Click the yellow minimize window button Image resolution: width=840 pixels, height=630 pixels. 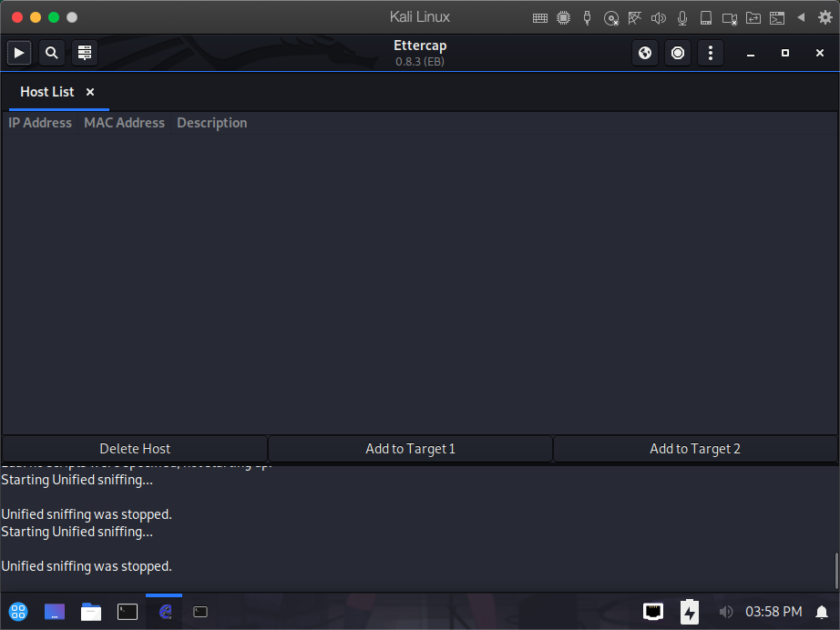[36, 17]
